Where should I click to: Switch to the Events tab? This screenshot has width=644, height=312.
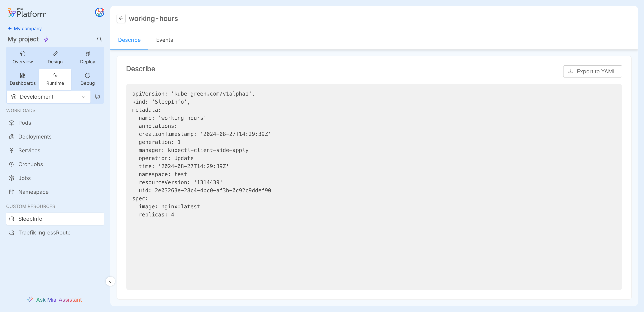click(164, 40)
